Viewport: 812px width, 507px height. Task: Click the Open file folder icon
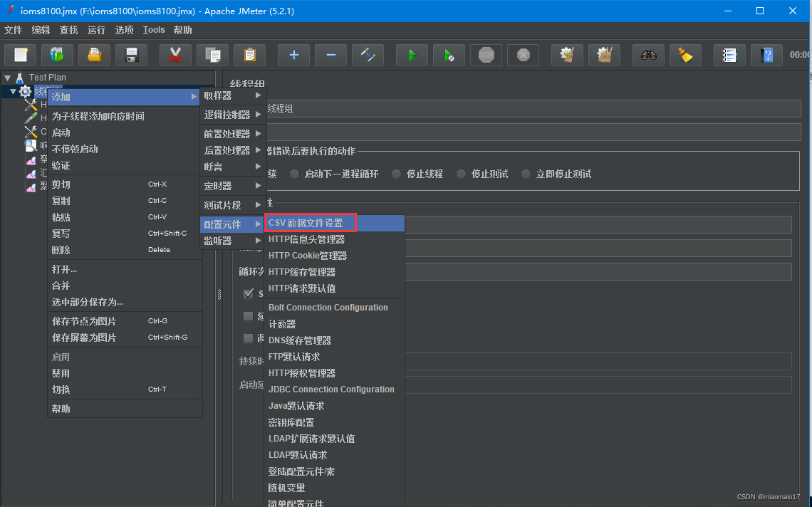click(x=94, y=55)
